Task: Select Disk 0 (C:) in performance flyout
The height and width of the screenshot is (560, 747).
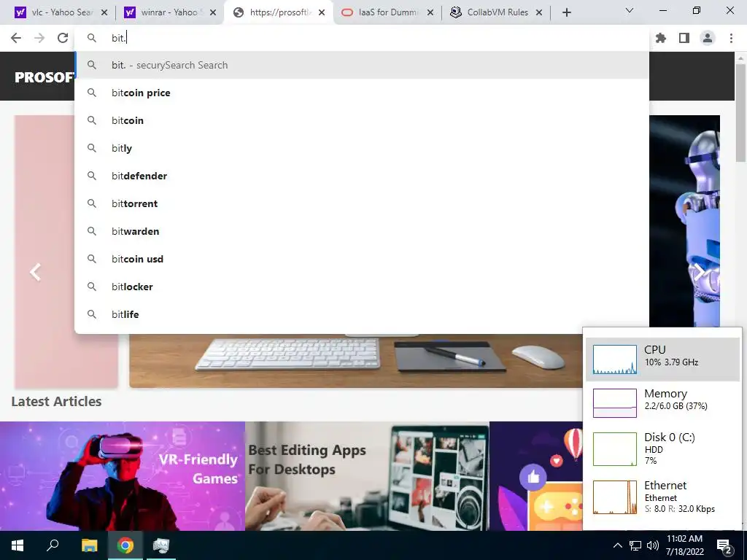Action: 662,448
